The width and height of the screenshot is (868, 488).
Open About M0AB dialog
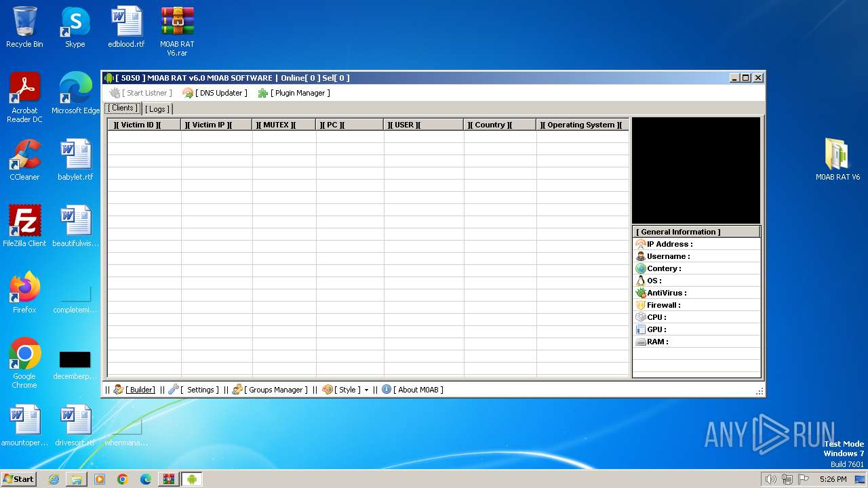click(412, 390)
